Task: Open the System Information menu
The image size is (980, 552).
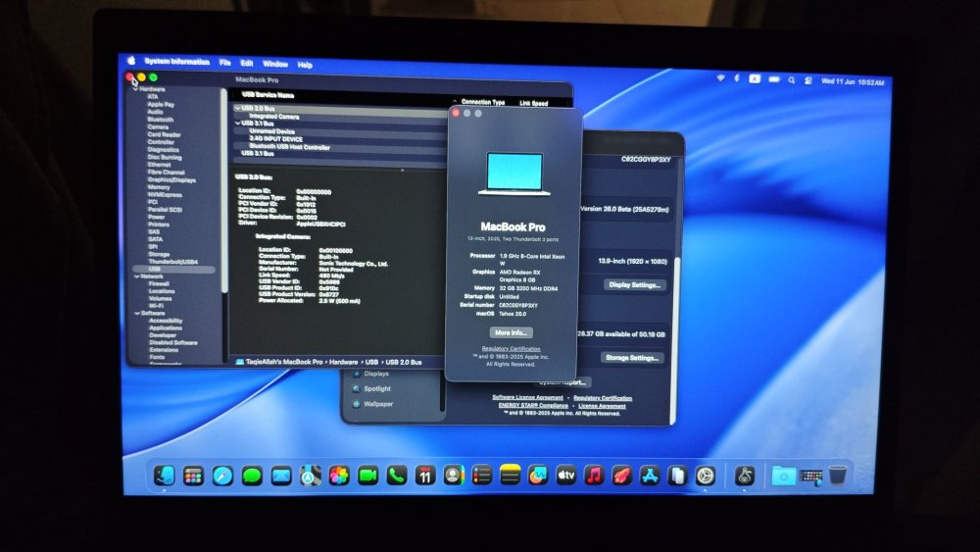Action: pos(176,61)
